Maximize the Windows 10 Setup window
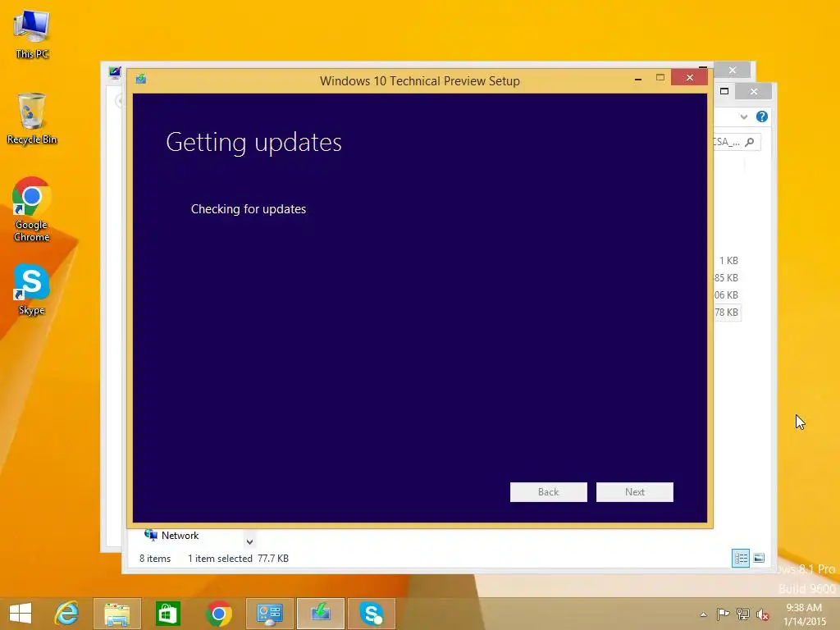 660,78
